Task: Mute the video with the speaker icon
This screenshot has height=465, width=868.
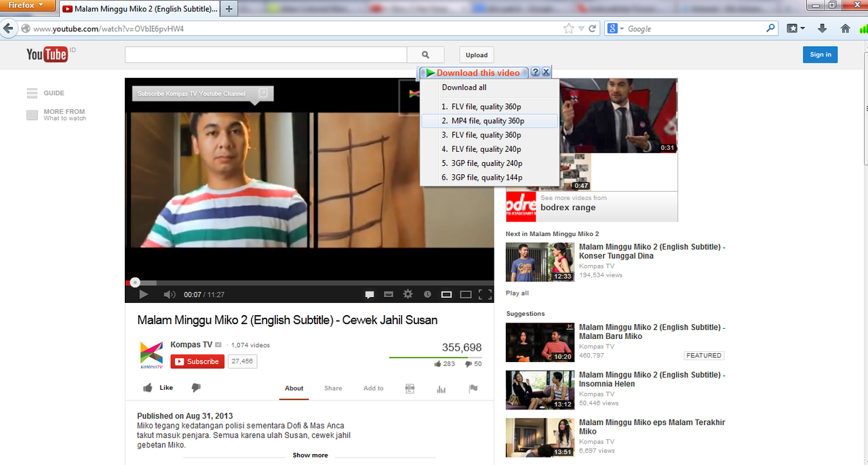Action: point(170,294)
